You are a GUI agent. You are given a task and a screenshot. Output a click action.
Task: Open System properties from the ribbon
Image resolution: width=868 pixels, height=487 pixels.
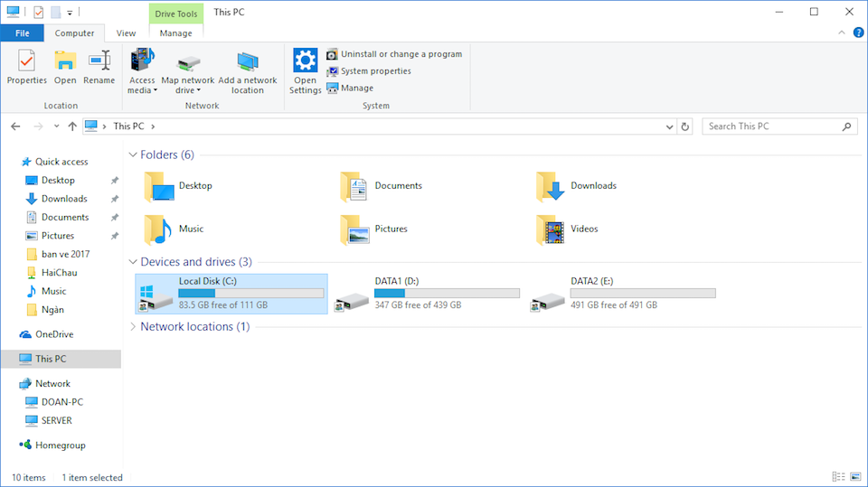369,70
